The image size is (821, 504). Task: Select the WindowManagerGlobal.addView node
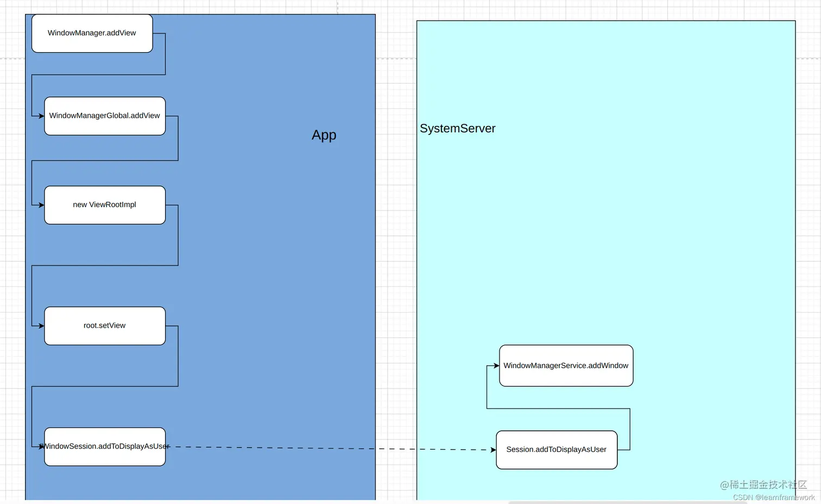click(x=105, y=116)
